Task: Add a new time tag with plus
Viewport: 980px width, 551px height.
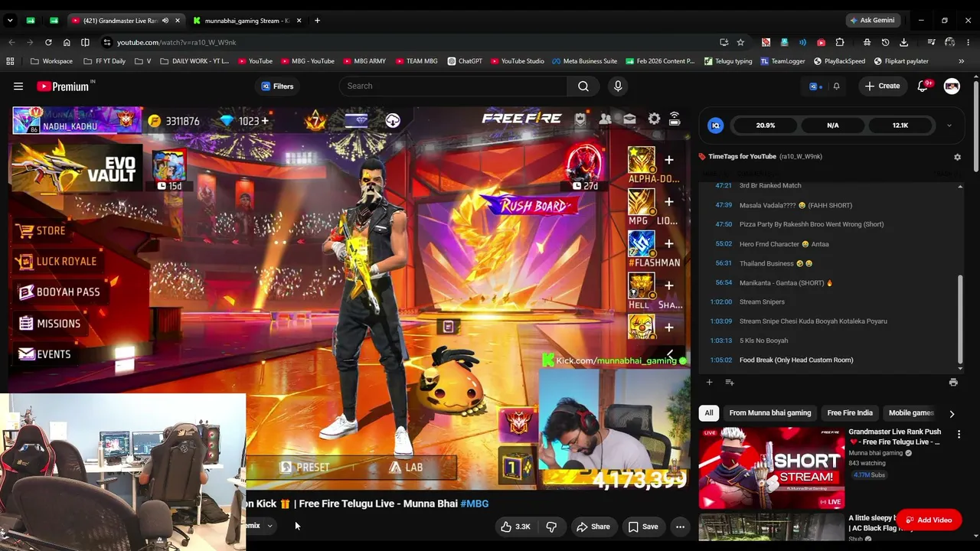Action: click(x=709, y=382)
